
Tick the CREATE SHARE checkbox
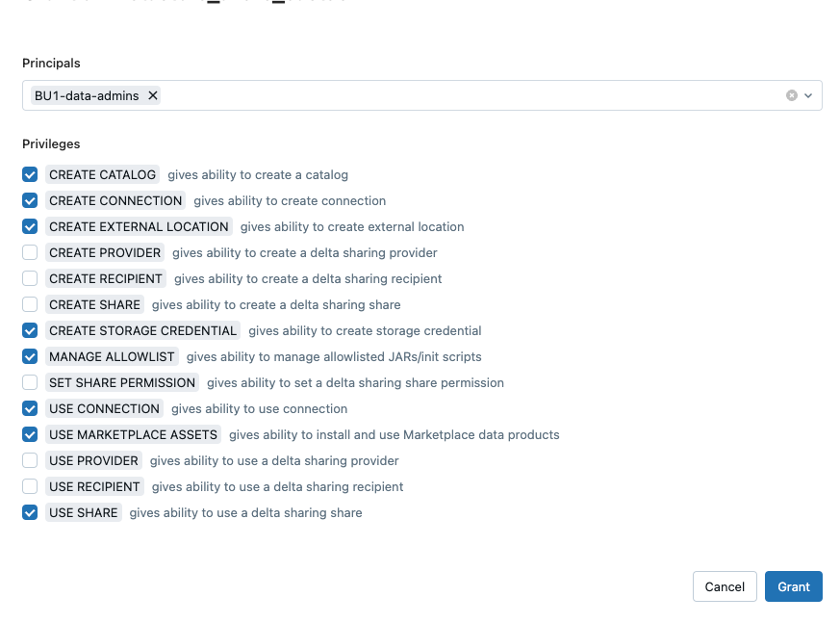tap(30, 304)
